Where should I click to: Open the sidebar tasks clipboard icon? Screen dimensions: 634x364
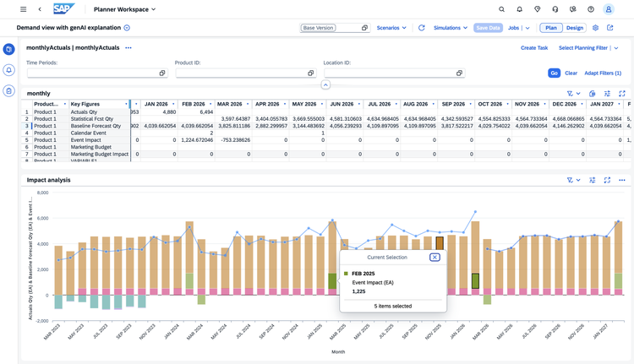[x=9, y=90]
